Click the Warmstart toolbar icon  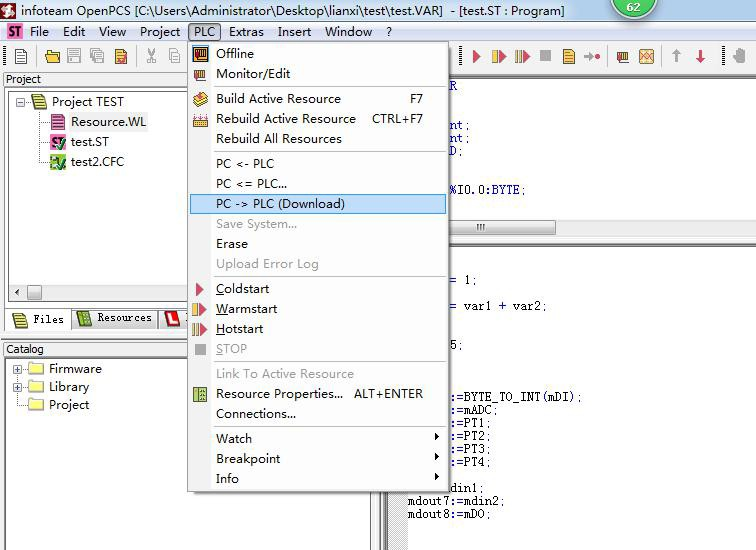[x=499, y=57]
